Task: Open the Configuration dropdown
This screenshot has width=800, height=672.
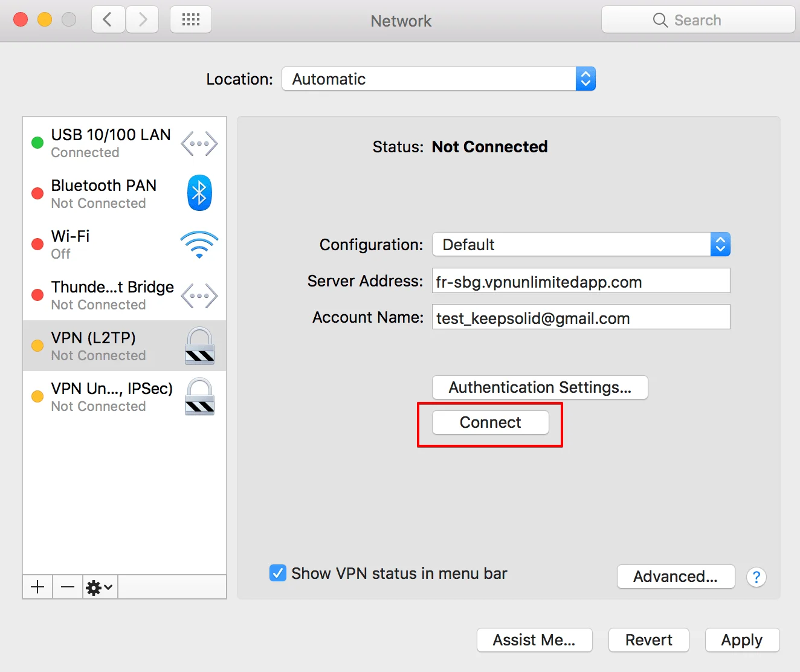Action: 581,245
